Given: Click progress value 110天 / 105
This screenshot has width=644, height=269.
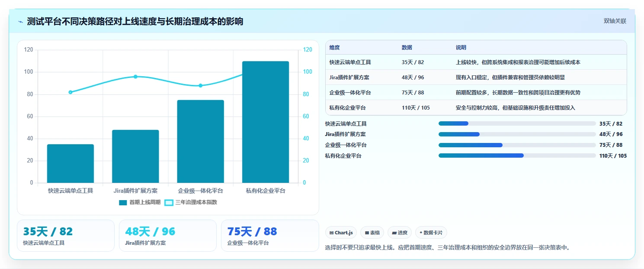Looking at the screenshot, I should pos(613,156).
